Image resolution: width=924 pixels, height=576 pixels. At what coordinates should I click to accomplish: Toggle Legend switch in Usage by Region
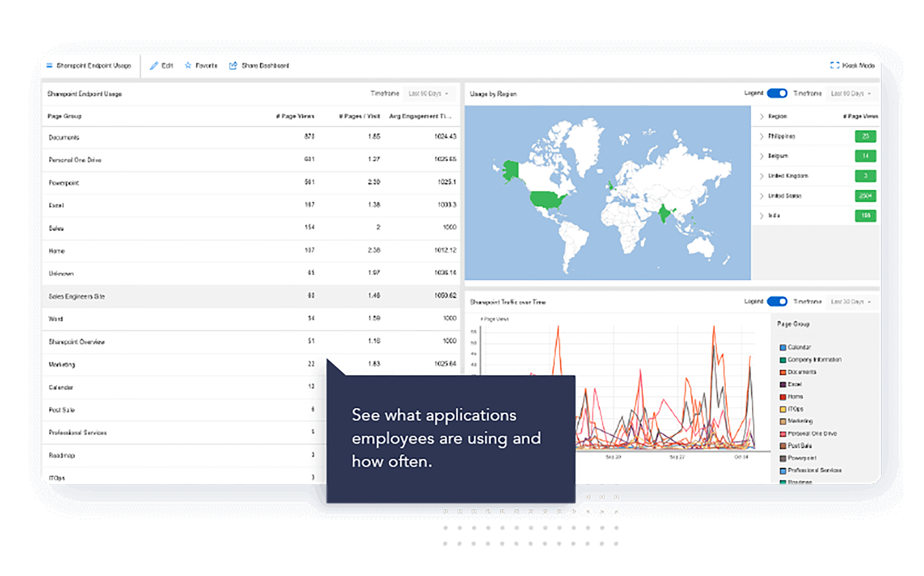pyautogui.click(x=777, y=93)
